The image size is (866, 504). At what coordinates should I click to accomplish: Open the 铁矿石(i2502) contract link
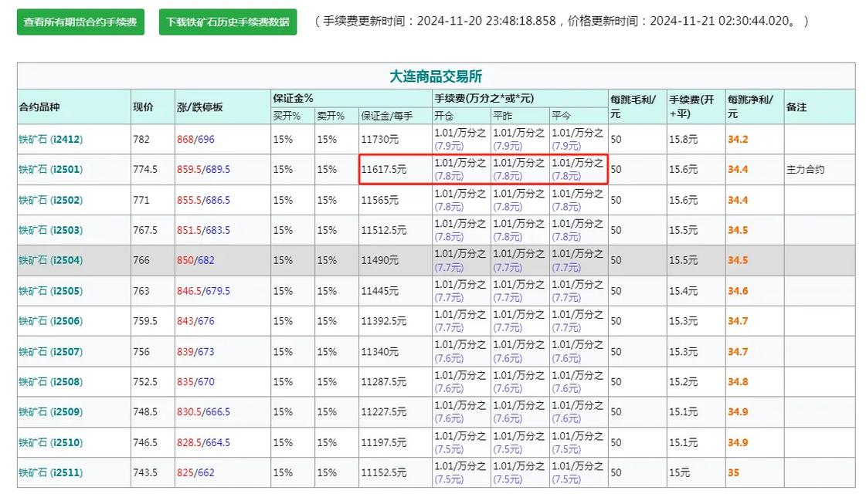51,200
